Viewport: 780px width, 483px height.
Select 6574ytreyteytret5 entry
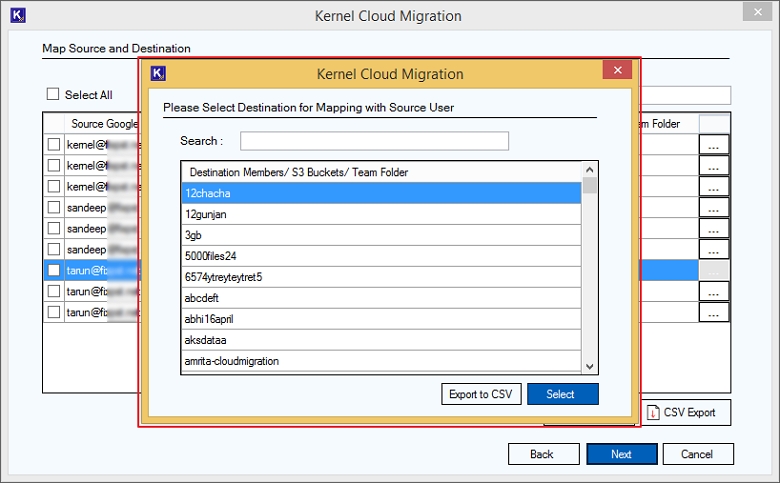tap(381, 277)
